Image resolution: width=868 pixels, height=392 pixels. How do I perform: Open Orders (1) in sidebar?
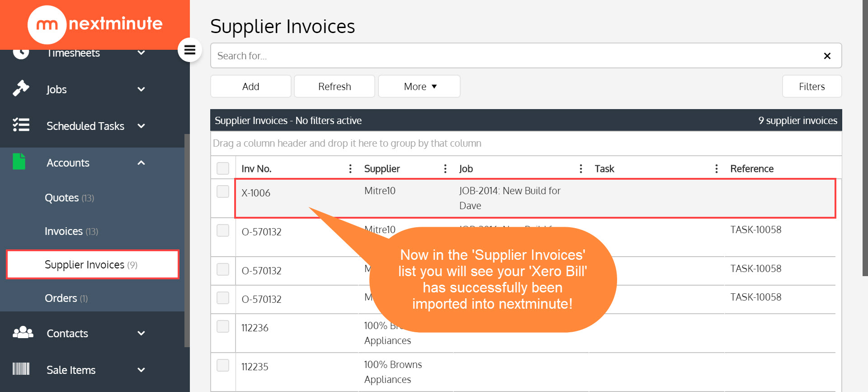coord(66,298)
